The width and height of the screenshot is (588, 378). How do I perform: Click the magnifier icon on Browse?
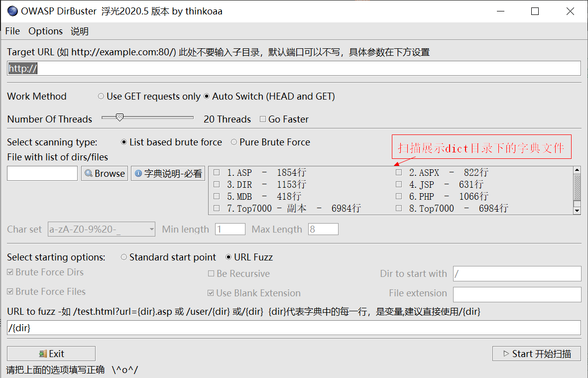(89, 173)
